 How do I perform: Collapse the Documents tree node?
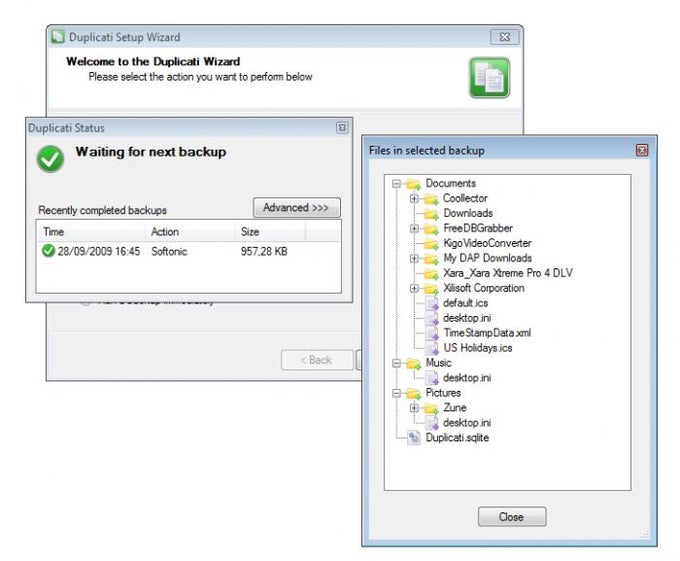click(x=396, y=184)
